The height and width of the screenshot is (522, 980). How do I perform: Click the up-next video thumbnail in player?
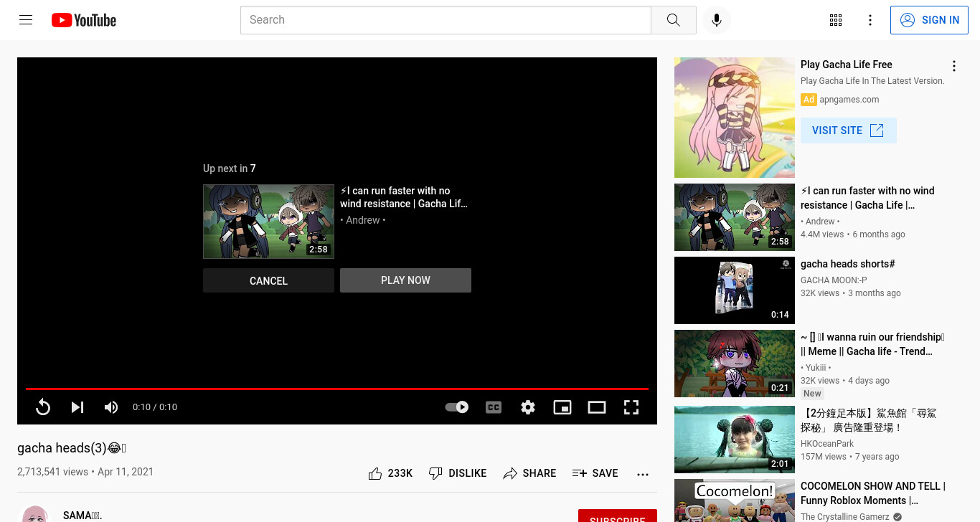pyautogui.click(x=268, y=222)
